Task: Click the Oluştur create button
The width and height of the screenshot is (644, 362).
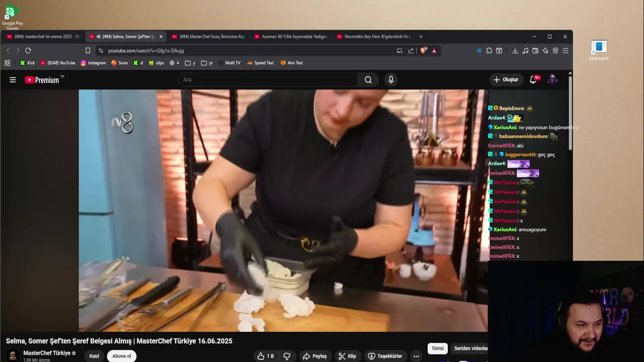Action: point(506,79)
